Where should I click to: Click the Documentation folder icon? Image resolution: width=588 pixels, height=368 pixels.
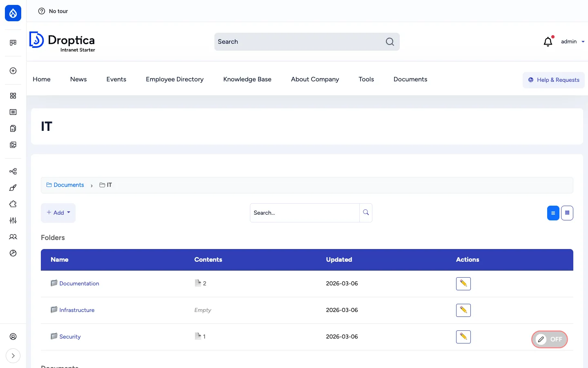point(54,283)
